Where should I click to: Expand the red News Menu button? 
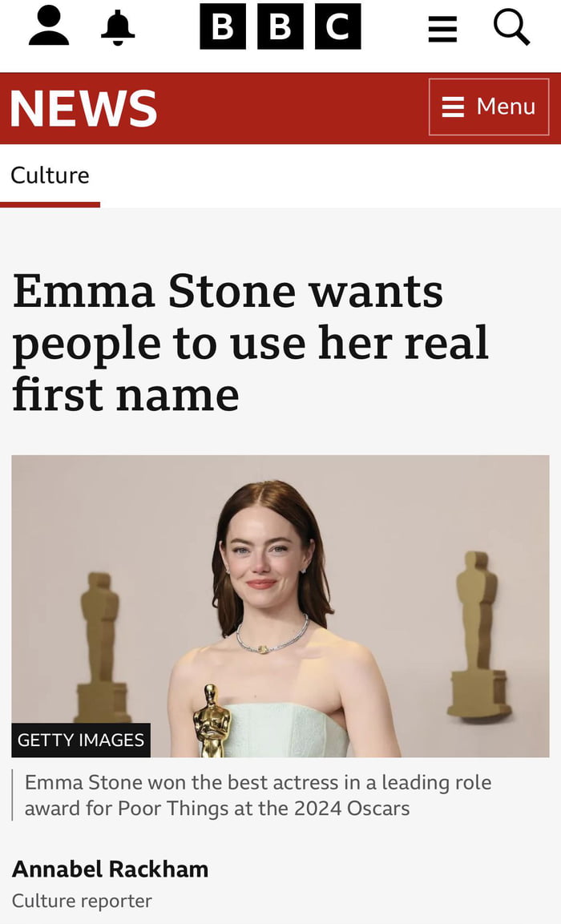(x=489, y=107)
